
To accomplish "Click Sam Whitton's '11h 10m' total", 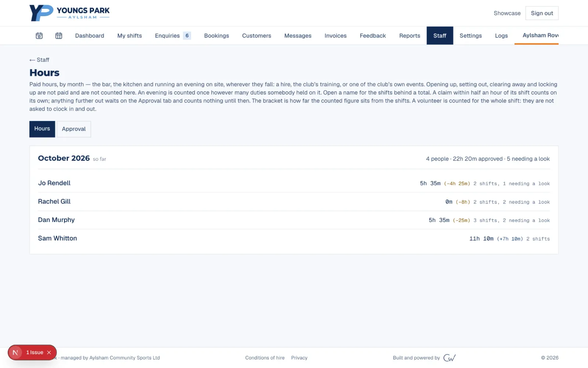I will (481, 238).
